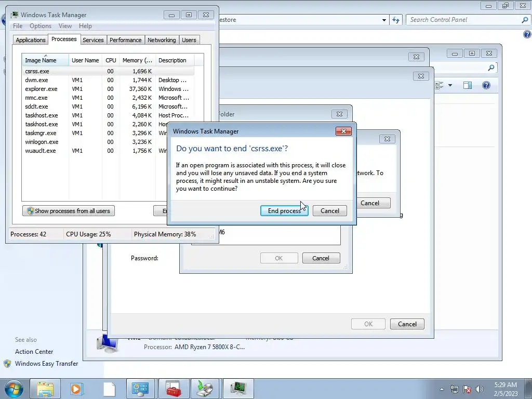Select the dwm.exe process row
This screenshot has height=399, width=532.
coord(108,80)
